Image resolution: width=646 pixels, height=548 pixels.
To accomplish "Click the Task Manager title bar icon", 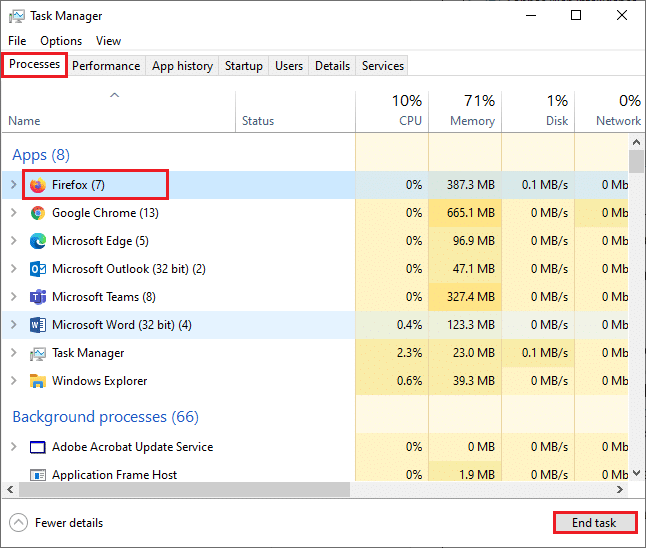I will click(17, 16).
